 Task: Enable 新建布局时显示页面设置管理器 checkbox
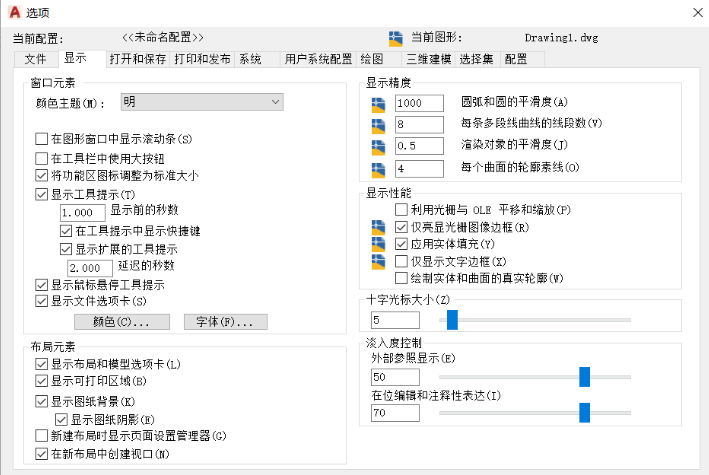tap(41, 436)
